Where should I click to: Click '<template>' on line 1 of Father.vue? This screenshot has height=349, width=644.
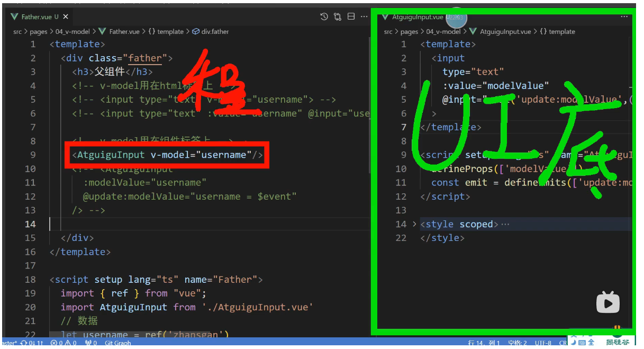click(x=77, y=44)
